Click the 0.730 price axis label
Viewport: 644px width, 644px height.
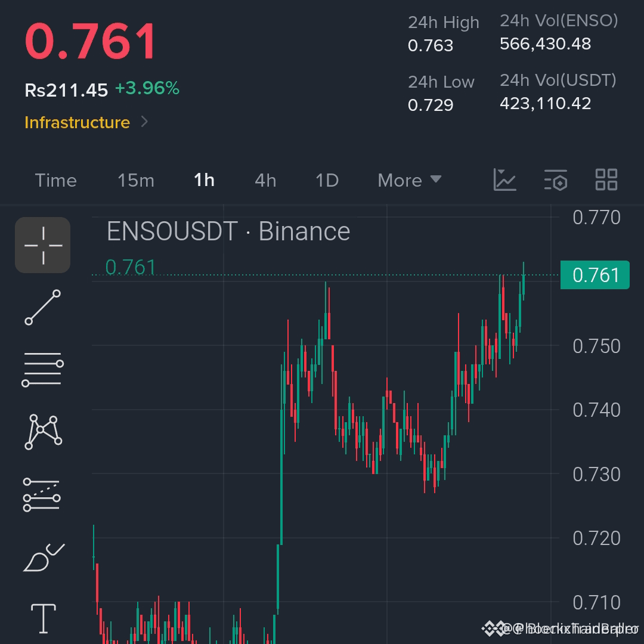click(596, 475)
